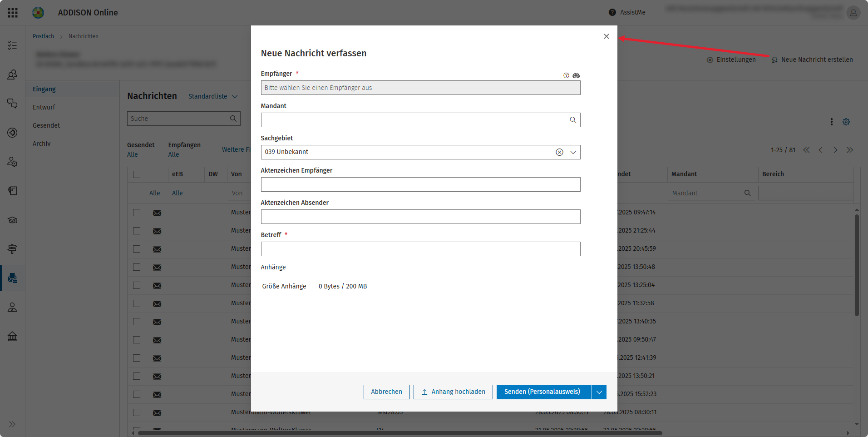The width and height of the screenshot is (868, 437).
Task: Tick the checkbox of the 13:25:04 message
Action: (x=137, y=285)
